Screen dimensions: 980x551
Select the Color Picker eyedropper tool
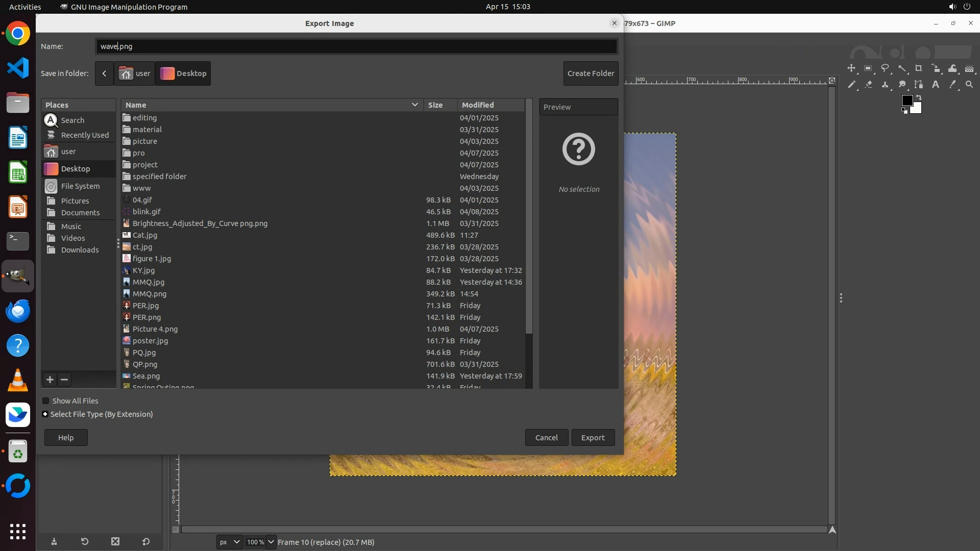952,85
